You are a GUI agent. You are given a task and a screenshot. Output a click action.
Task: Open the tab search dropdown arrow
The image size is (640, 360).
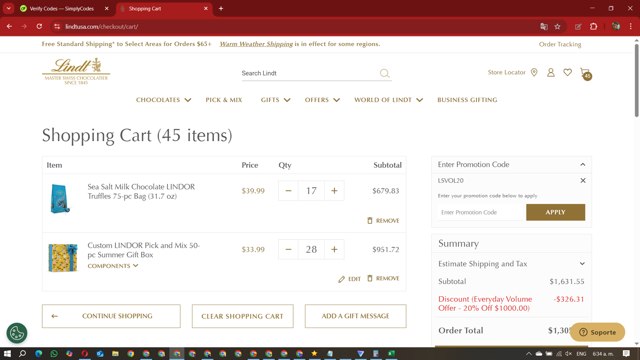pyautogui.click(x=9, y=8)
